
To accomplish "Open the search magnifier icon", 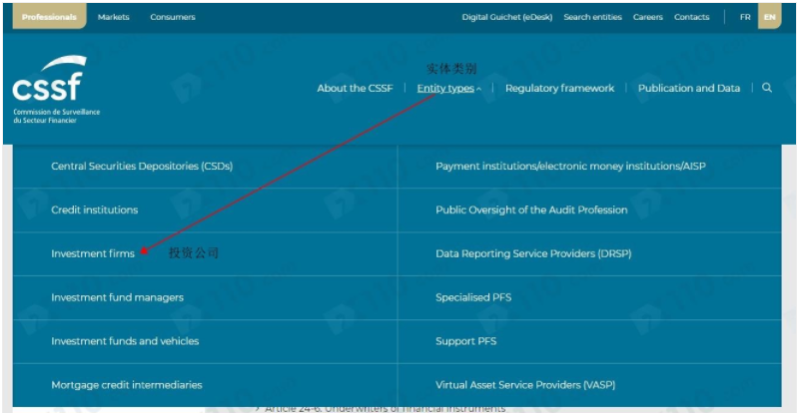I will coord(767,88).
